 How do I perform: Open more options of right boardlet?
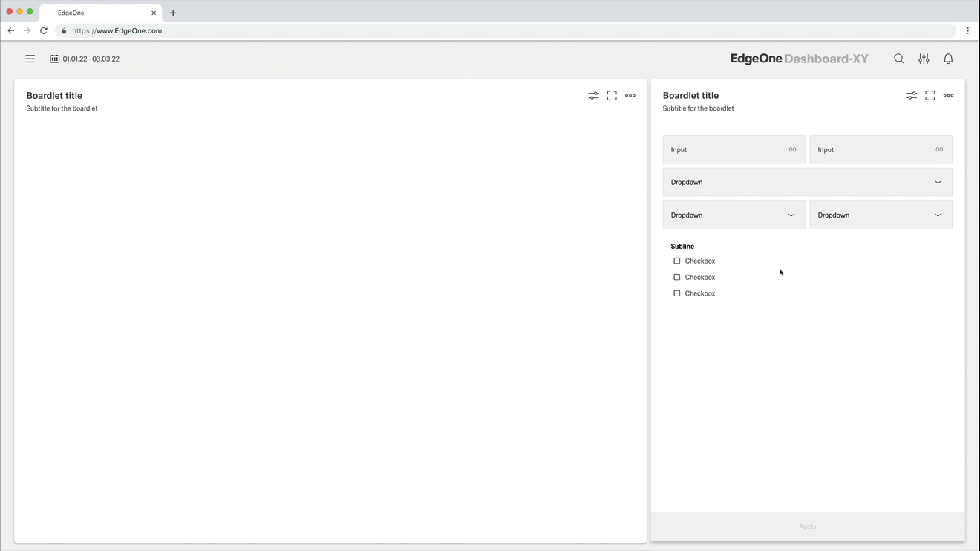point(948,96)
